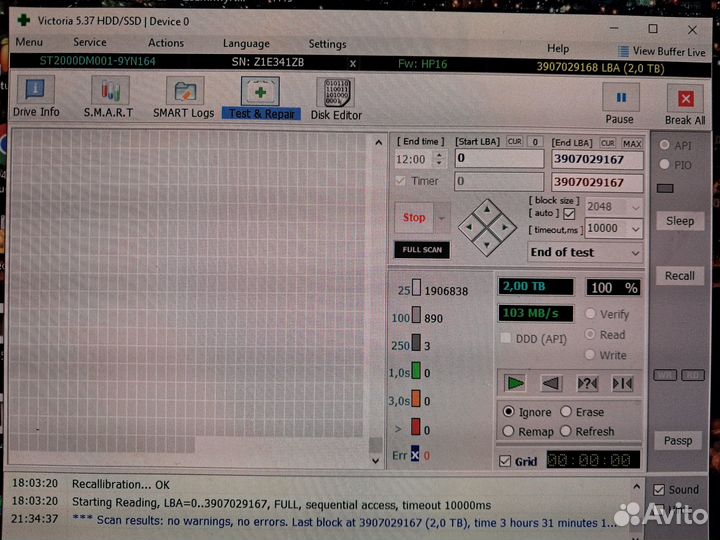
Task: Click the Break All icon
Action: tap(685, 100)
